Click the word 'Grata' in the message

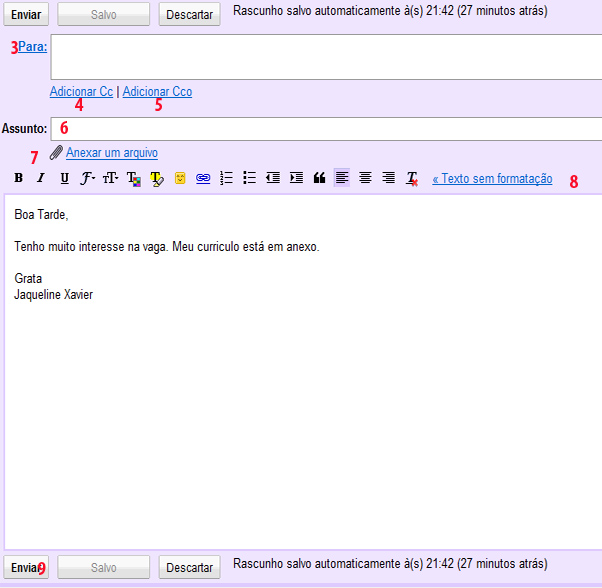tap(28, 278)
